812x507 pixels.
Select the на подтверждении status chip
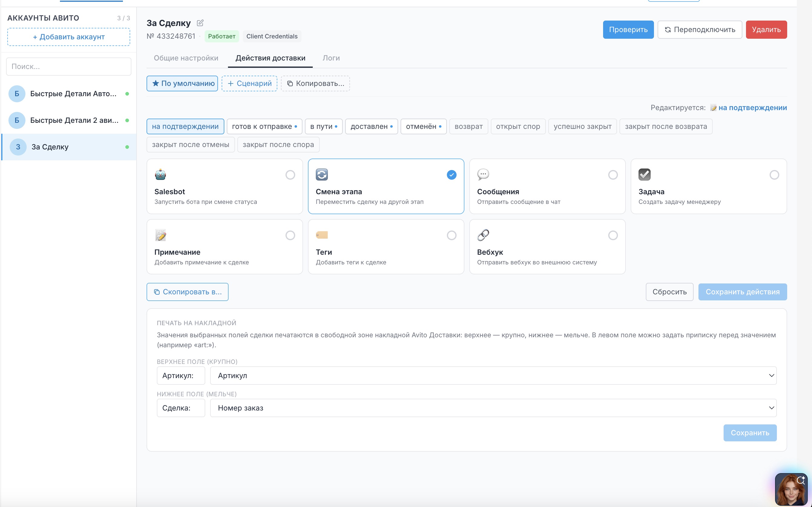pos(185,126)
